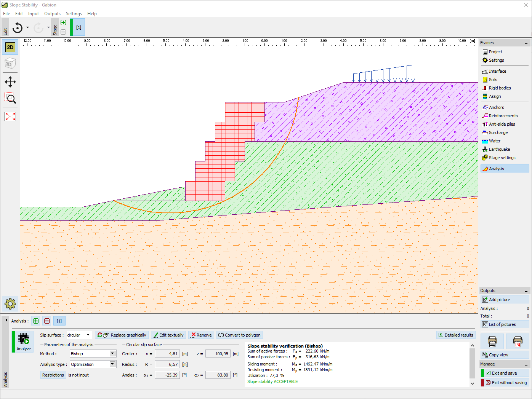
Task: Open the Outputs menu
Action: (52, 13)
